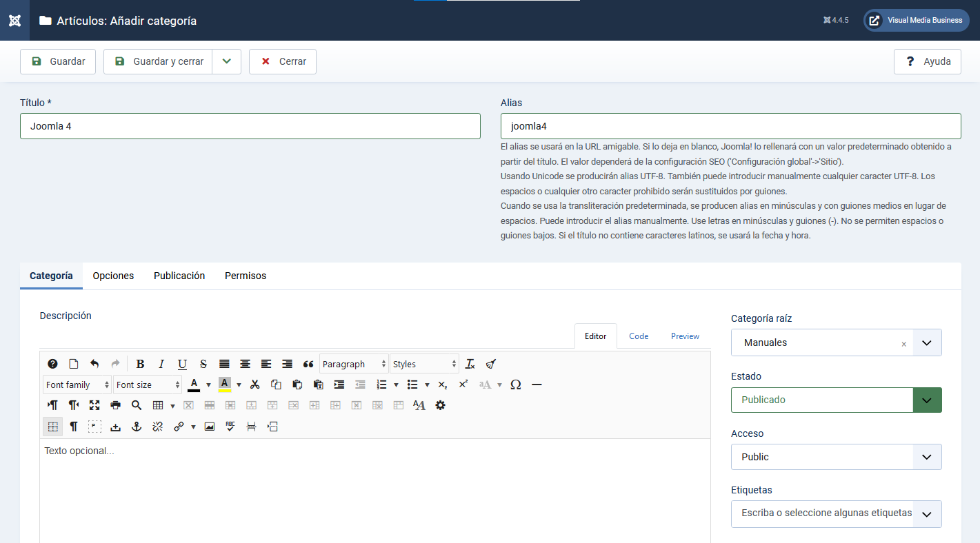The width and height of the screenshot is (980, 543).
Task: Set right-to-left text direction
Action: pos(74,405)
